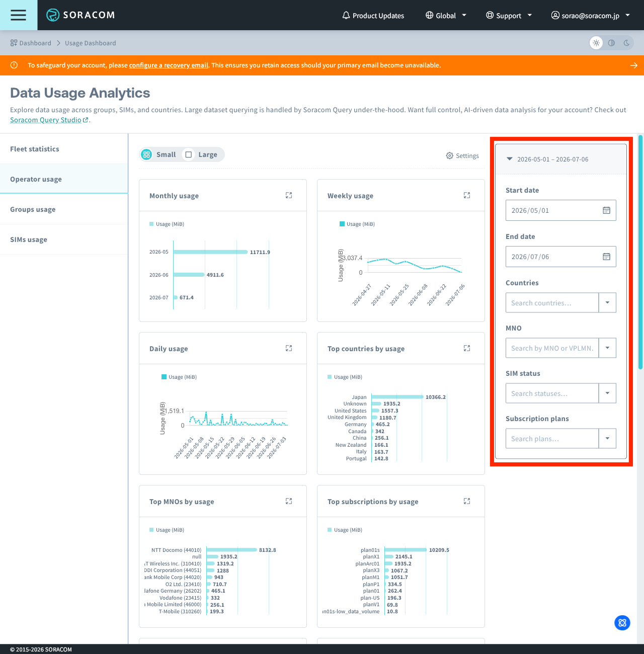Select Groups usage tab
The width and height of the screenshot is (644, 654).
click(x=64, y=209)
